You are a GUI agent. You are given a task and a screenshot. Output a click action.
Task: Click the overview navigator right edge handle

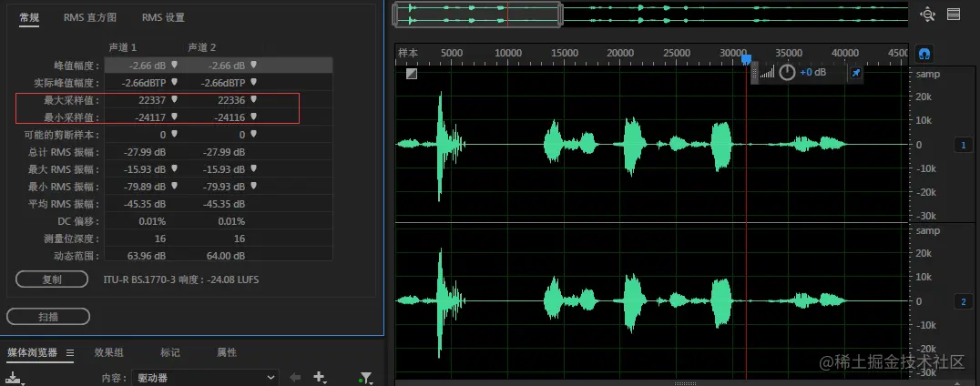[x=561, y=15]
